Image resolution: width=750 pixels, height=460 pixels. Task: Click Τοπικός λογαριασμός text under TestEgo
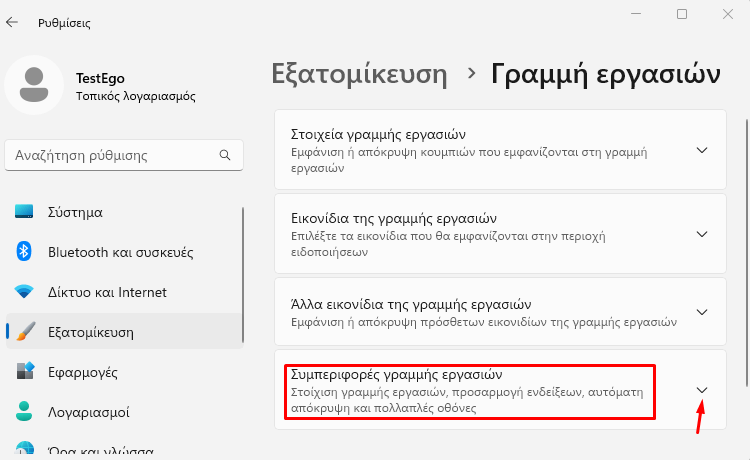click(x=136, y=96)
